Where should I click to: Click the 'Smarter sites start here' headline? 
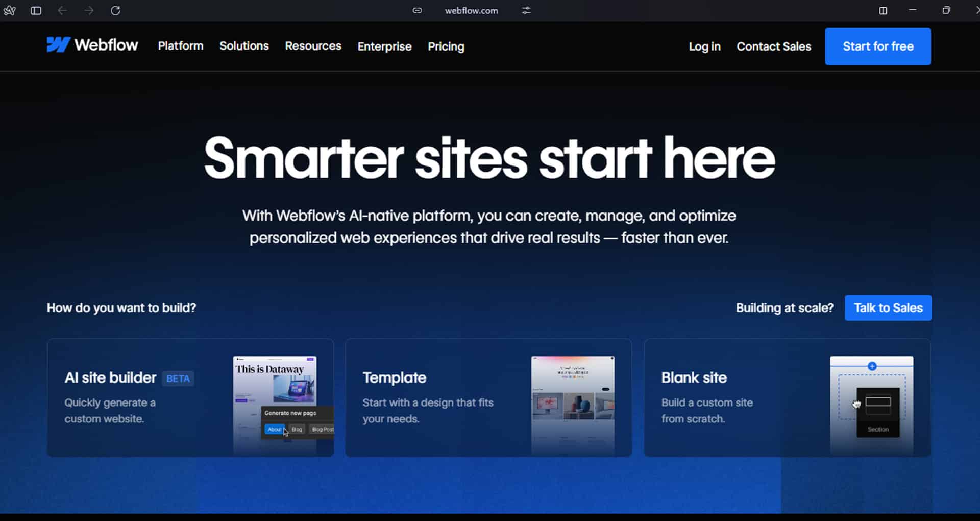489,158
